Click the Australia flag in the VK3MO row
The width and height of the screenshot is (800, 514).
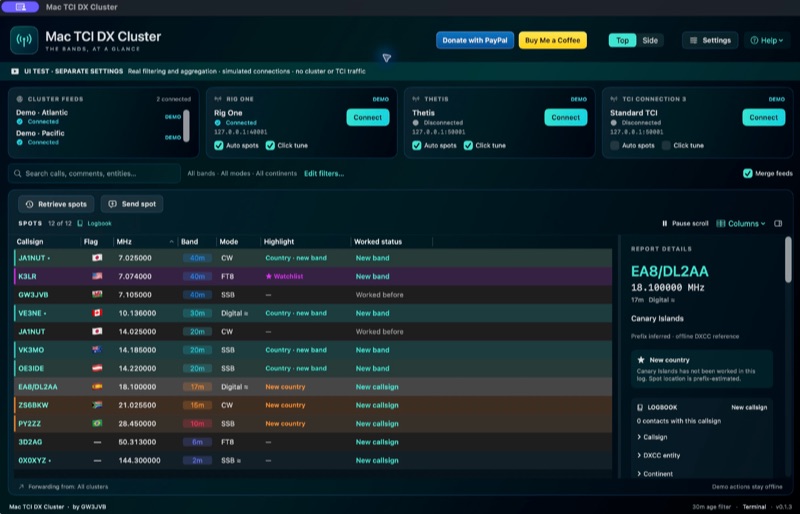click(x=97, y=350)
